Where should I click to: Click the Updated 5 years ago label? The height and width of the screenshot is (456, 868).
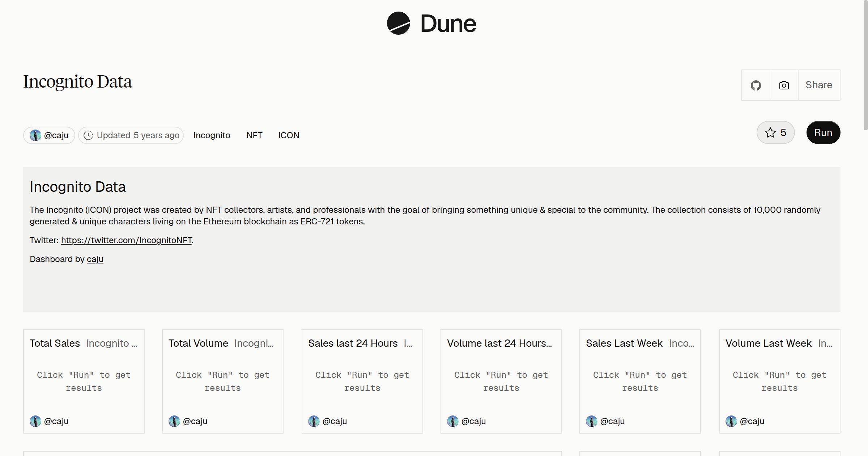pos(138,135)
